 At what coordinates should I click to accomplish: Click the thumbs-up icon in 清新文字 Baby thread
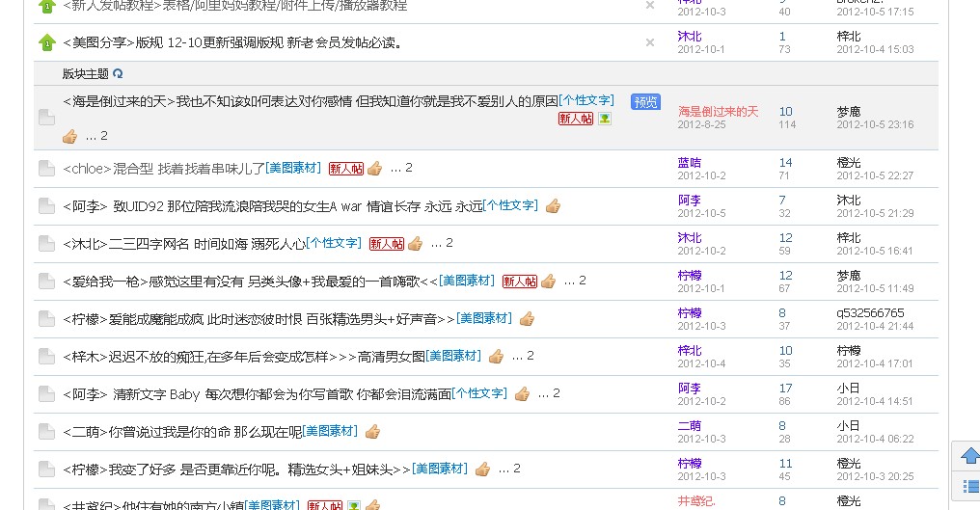coord(523,393)
